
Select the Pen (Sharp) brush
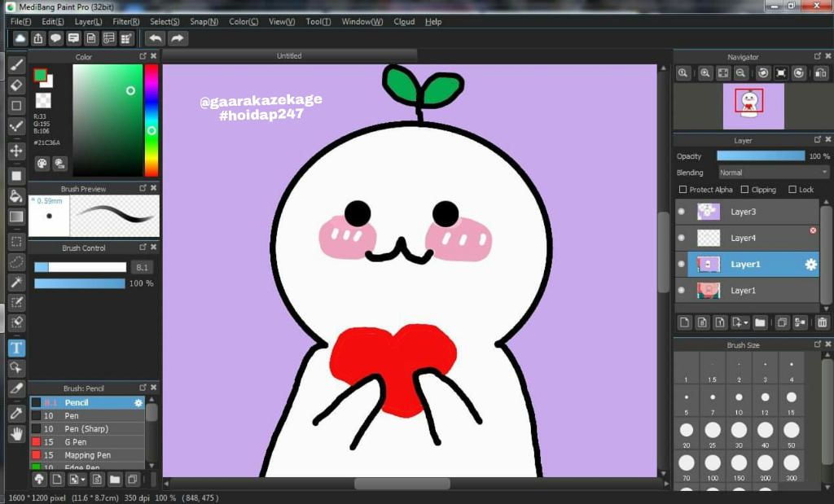(87, 428)
